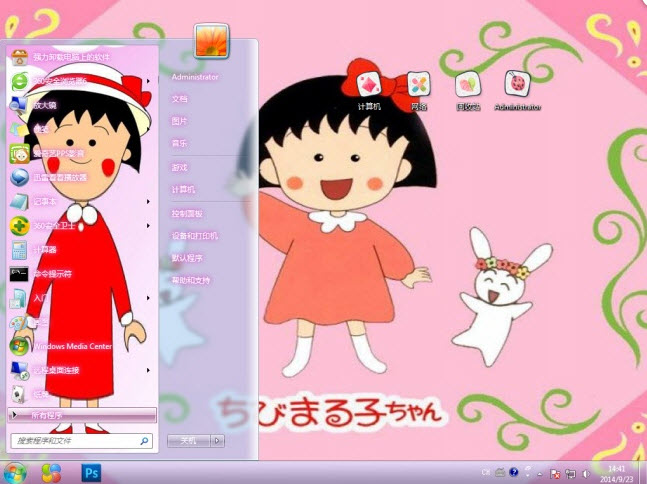Viewport: 647px width, 484px height.
Task: Open the network status tray icon
Action: (x=571, y=474)
